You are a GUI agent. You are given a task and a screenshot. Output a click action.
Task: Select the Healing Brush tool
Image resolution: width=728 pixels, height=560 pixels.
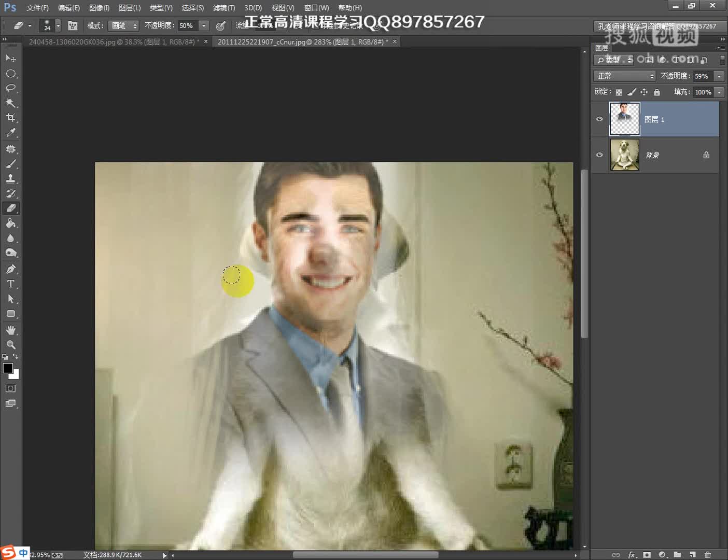click(x=10, y=149)
